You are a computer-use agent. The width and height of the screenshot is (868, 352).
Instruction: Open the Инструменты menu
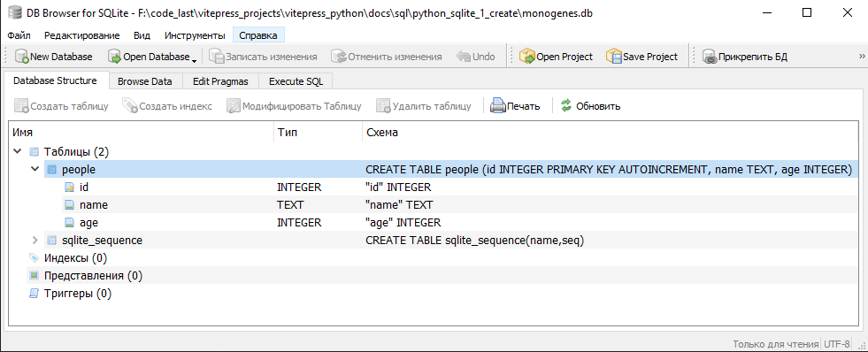click(x=195, y=35)
